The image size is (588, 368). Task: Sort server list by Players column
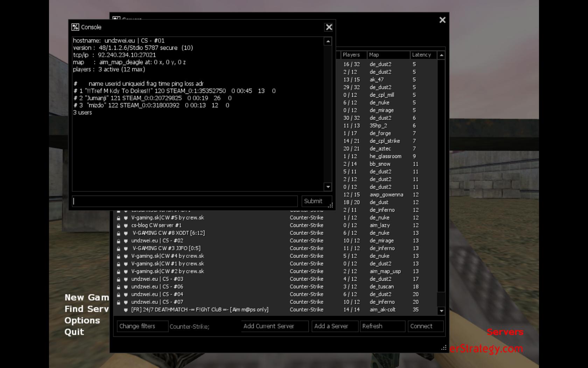(353, 55)
